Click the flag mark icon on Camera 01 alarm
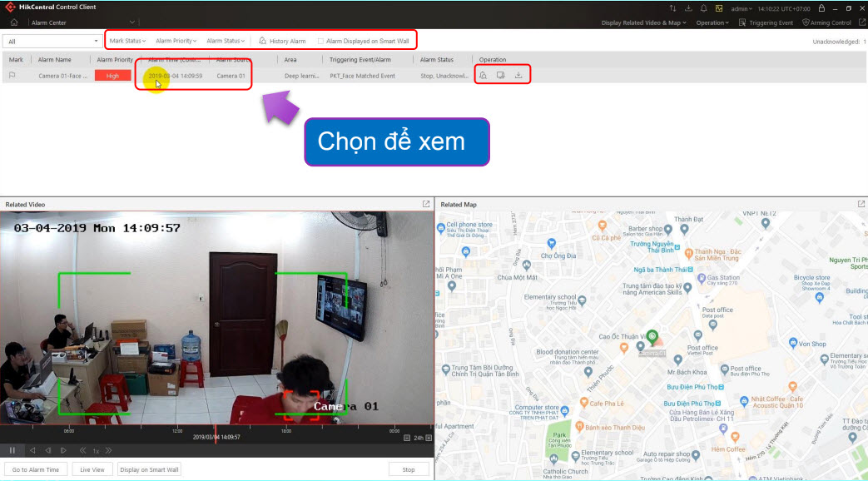The image size is (868, 481). [x=12, y=76]
